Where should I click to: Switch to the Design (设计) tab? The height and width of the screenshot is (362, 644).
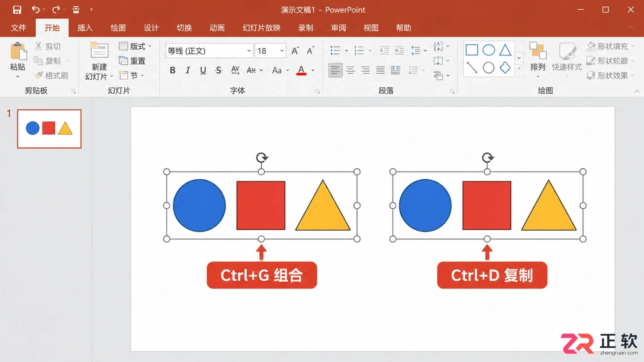151,28
